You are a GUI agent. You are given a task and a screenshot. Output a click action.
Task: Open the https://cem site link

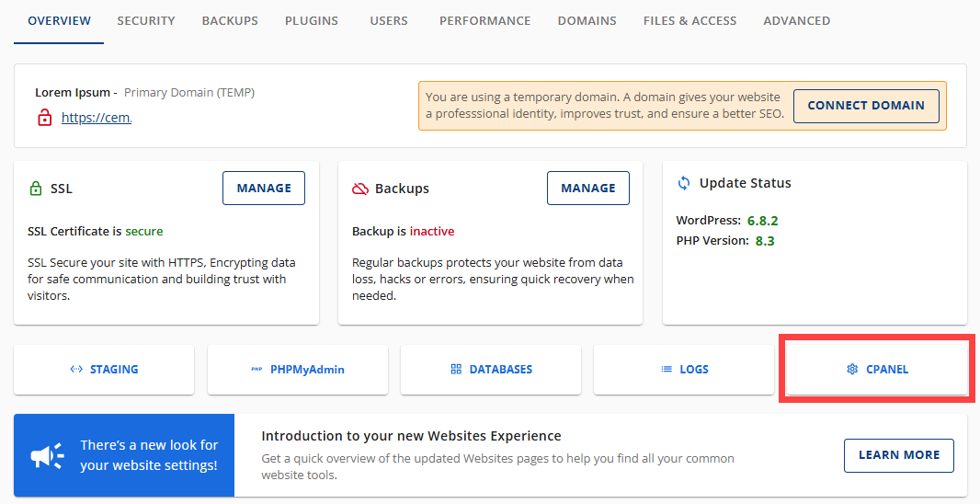[97, 118]
